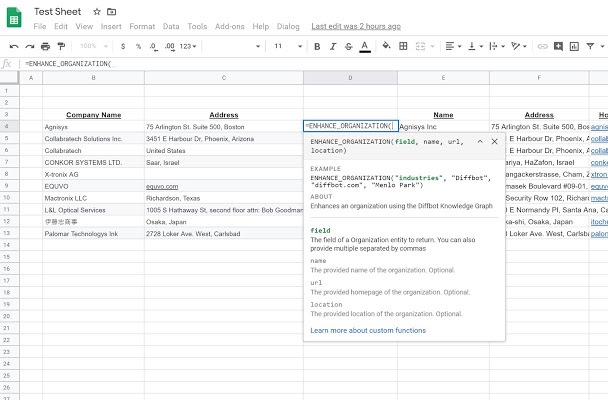Select the Paint format tool

pyautogui.click(x=61, y=47)
